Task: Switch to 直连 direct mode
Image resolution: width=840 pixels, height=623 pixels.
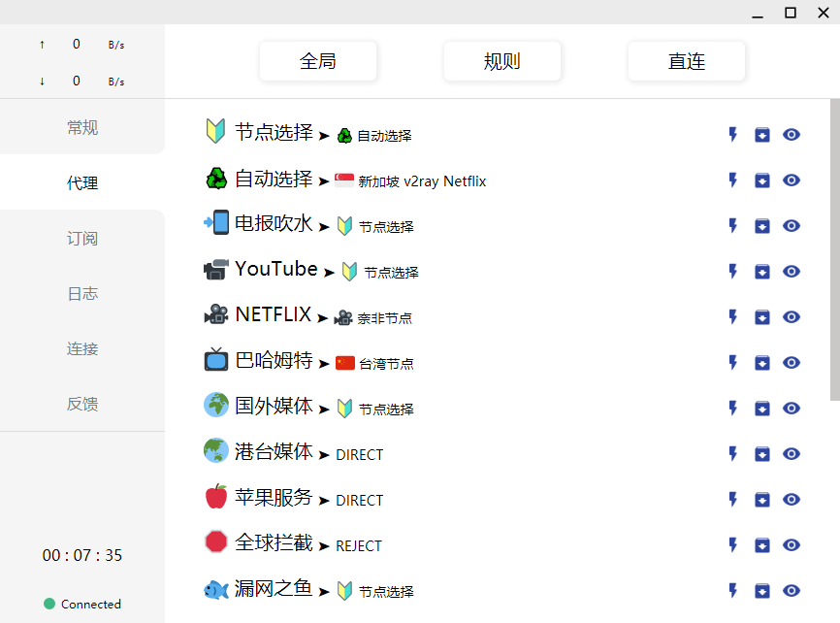Action: click(686, 61)
